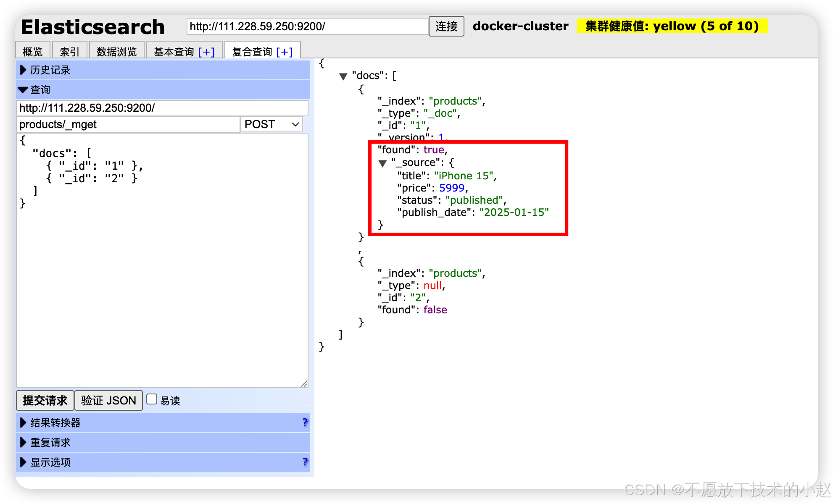Click help icon beside 显示选项

click(305, 462)
